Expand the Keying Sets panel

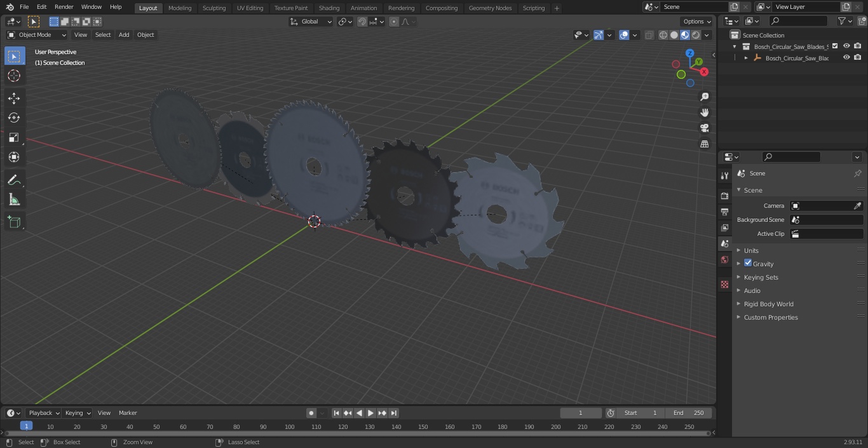pos(761,277)
